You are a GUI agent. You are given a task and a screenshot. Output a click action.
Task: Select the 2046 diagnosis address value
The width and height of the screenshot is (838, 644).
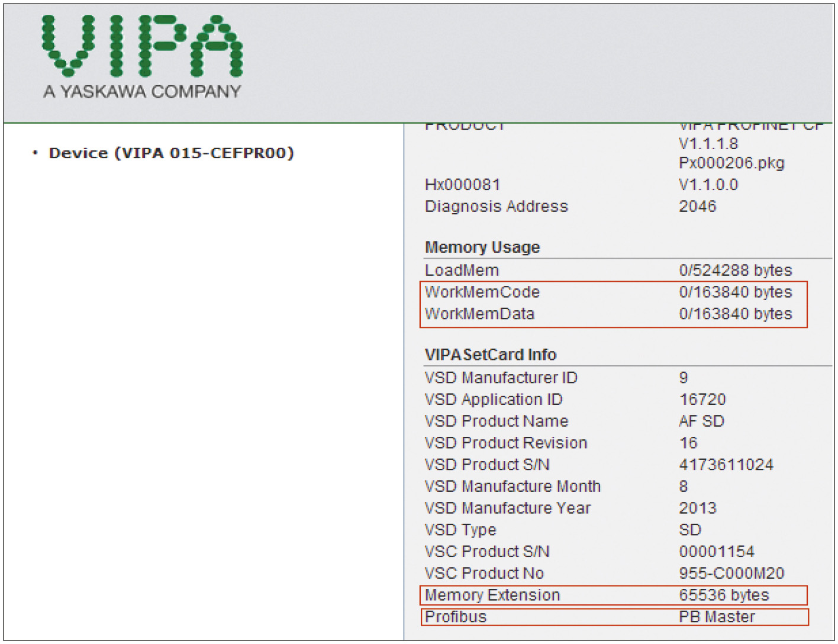coord(698,207)
